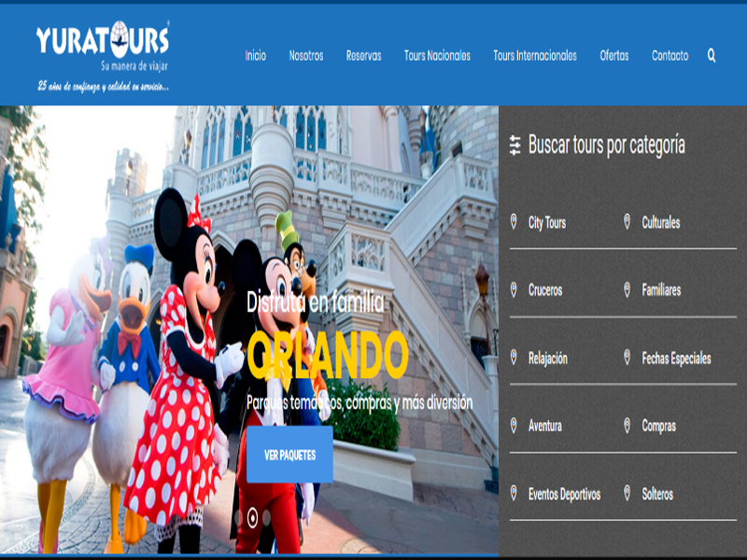747x560 pixels.
Task: Browse the Aventura category
Action: pyautogui.click(x=545, y=426)
